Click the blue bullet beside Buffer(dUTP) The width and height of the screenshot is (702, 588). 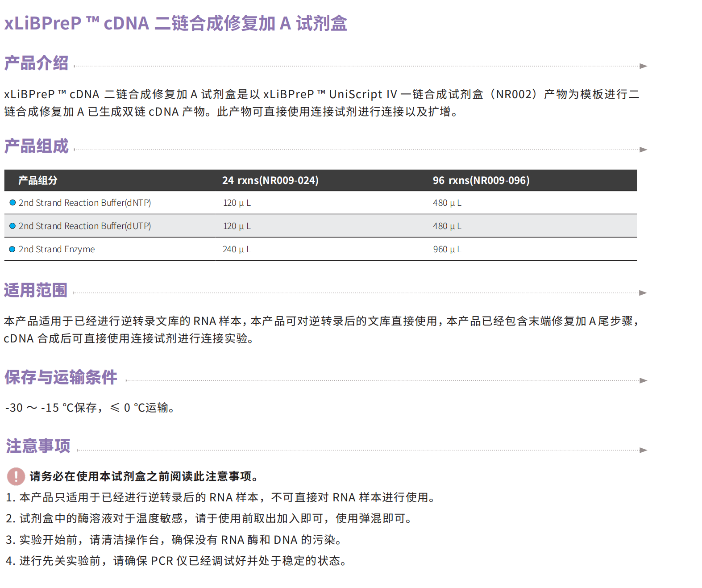pyautogui.click(x=12, y=226)
